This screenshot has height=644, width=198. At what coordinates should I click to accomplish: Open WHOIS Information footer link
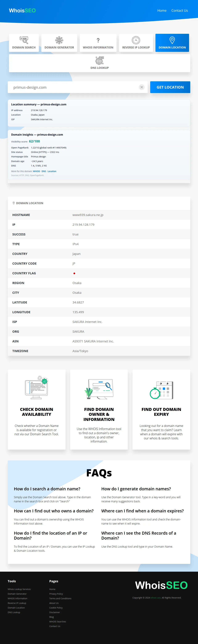click(x=17, y=598)
